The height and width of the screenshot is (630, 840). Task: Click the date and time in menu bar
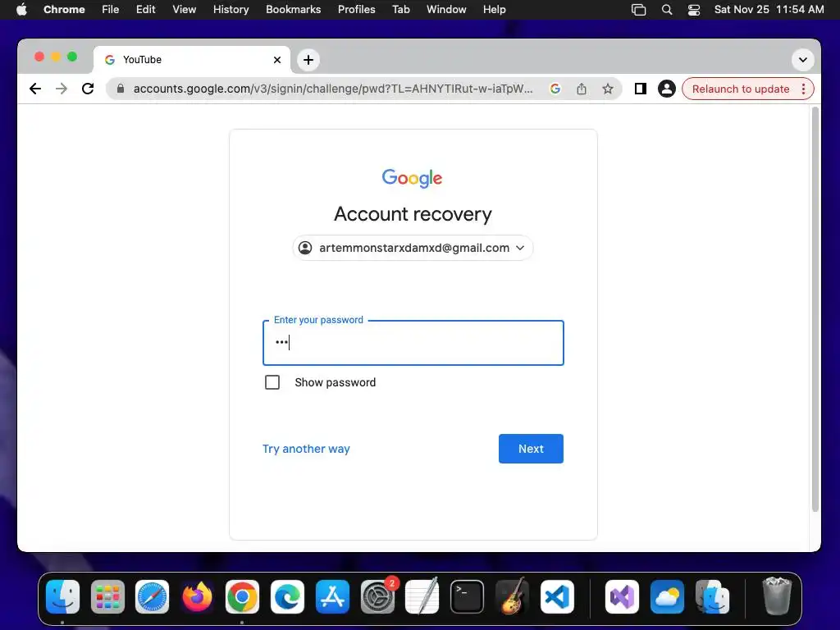[769, 10]
